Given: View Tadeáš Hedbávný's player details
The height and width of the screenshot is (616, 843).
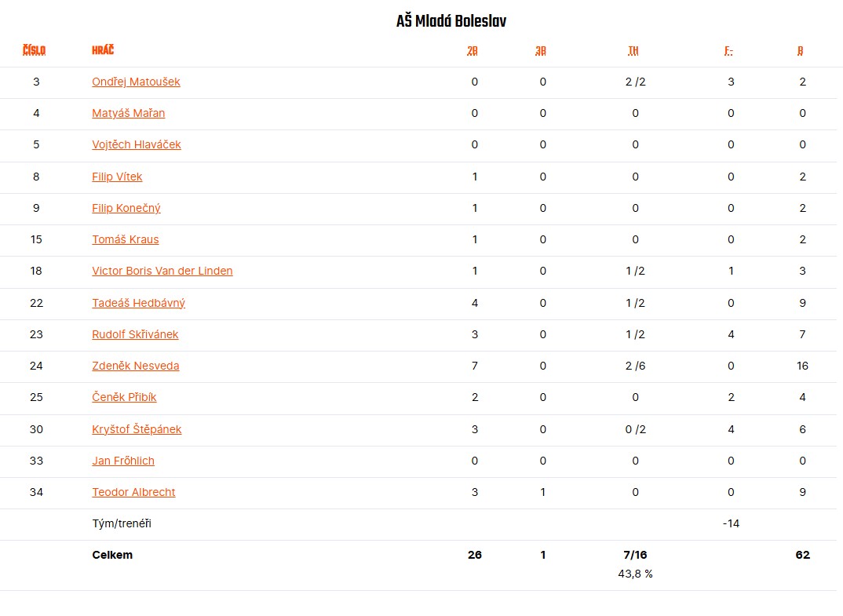Looking at the screenshot, I should pyautogui.click(x=138, y=303).
